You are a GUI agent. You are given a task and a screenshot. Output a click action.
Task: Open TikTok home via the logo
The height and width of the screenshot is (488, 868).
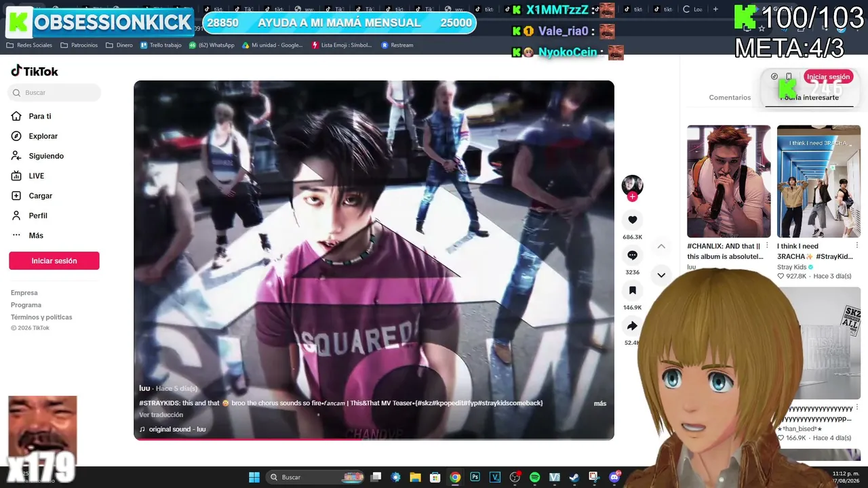click(35, 71)
